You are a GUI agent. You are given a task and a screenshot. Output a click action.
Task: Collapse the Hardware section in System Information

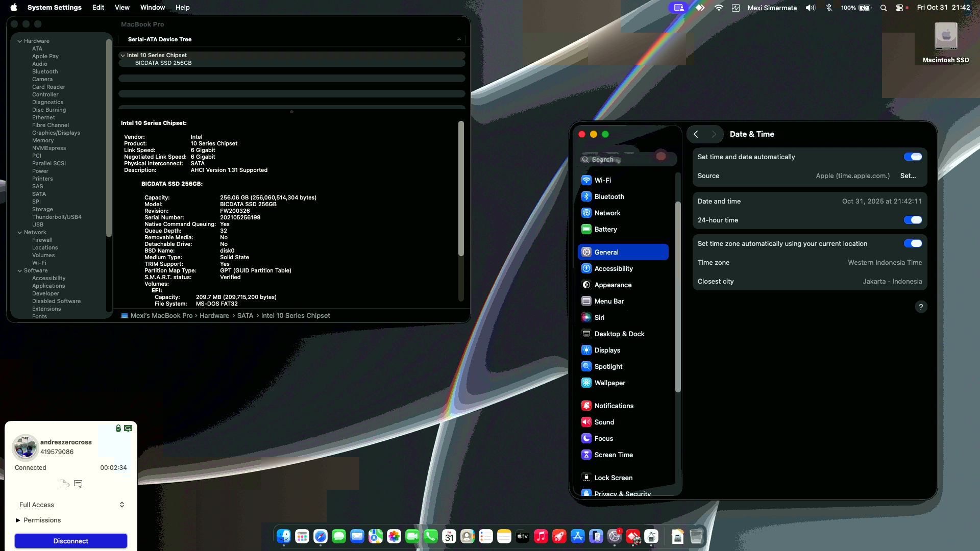[20, 41]
